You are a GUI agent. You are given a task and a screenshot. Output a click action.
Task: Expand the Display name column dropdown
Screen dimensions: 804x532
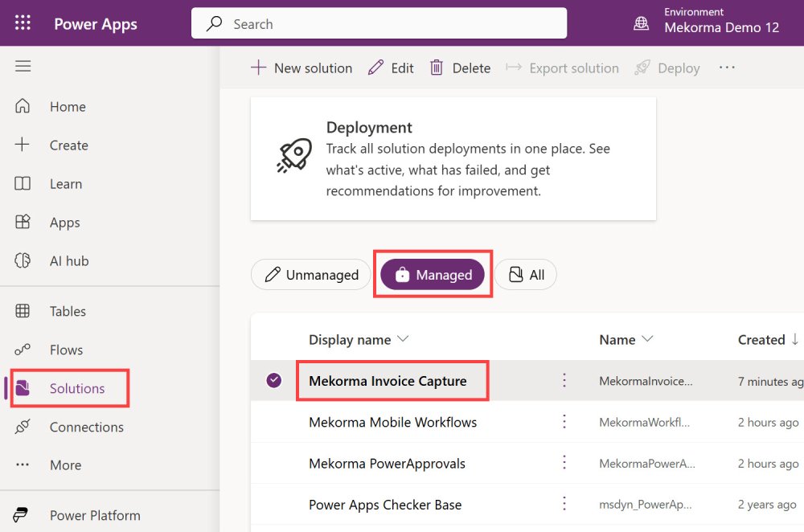click(x=403, y=339)
